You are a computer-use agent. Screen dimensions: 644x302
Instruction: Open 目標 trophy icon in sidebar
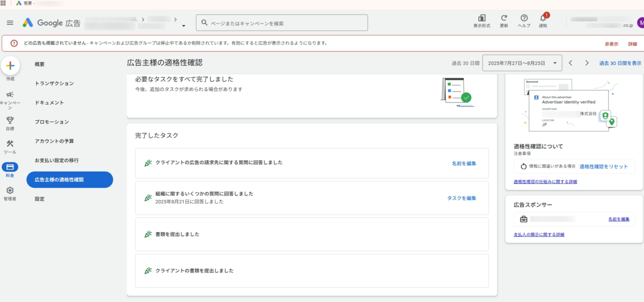tap(10, 120)
